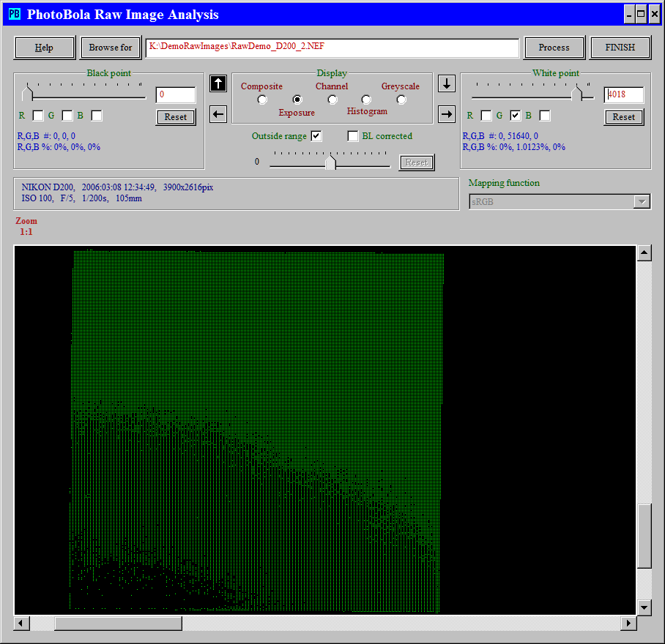Screen dimensions: 665x644
Task: Select the Histogram display radio button
Action: (x=366, y=100)
